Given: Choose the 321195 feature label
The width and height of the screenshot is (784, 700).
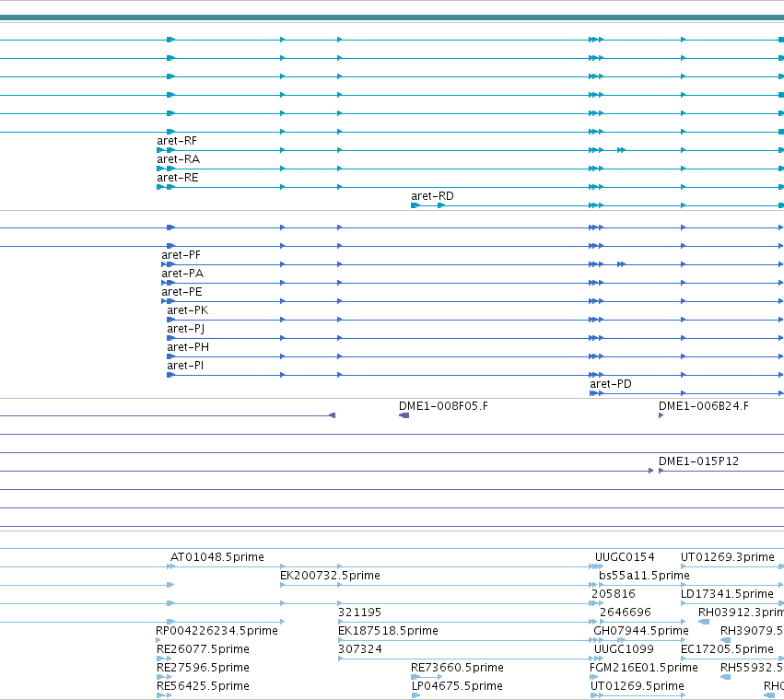Looking at the screenshot, I should click(x=359, y=612).
